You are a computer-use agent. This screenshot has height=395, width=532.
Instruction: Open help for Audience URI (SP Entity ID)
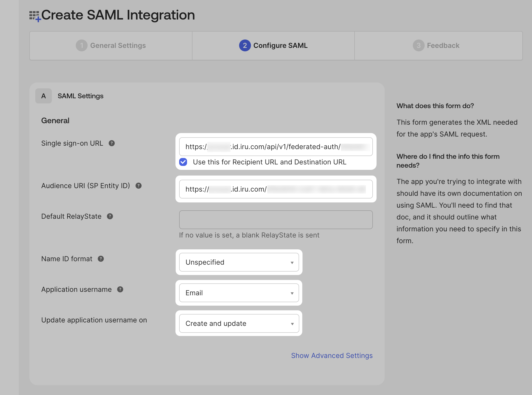coord(139,186)
